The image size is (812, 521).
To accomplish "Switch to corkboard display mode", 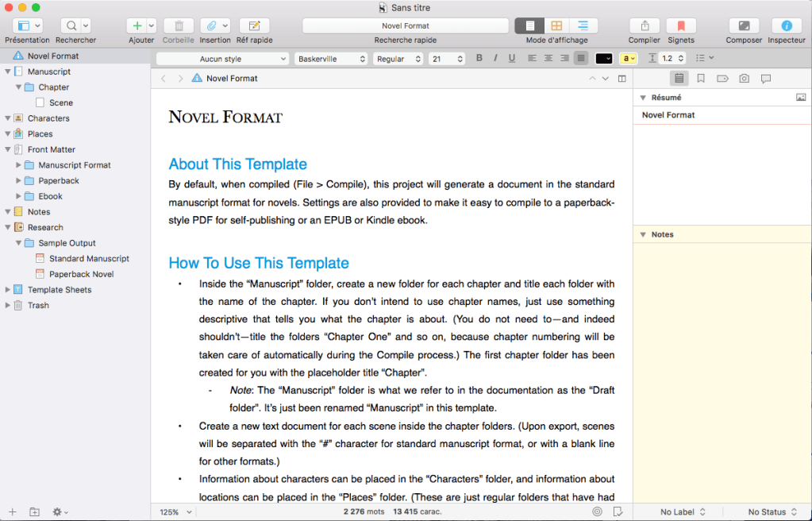I will point(556,26).
